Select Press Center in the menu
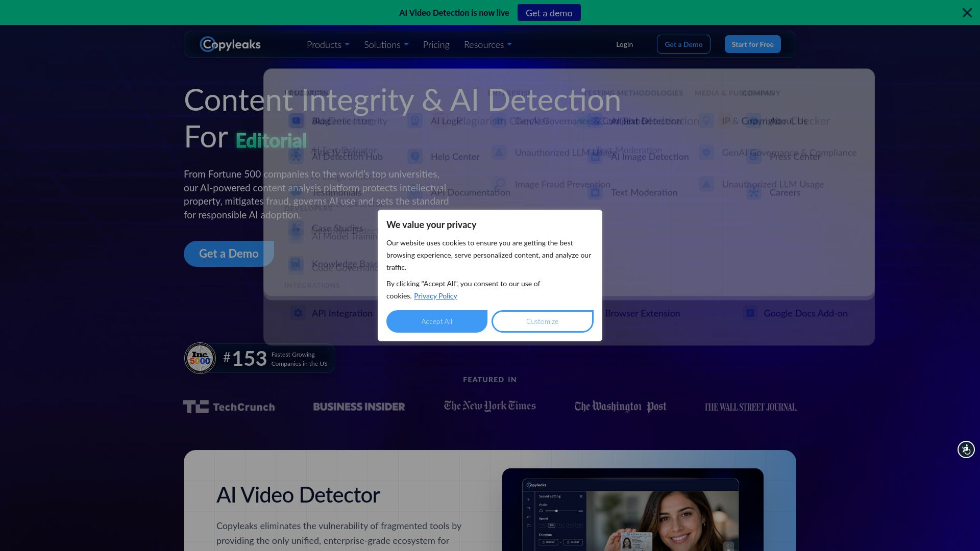 click(x=795, y=157)
